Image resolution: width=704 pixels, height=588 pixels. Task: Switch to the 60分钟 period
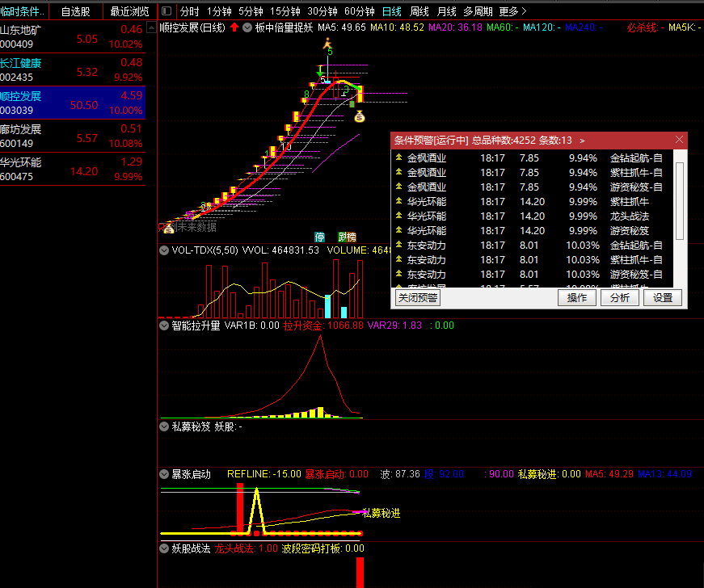pyautogui.click(x=360, y=11)
